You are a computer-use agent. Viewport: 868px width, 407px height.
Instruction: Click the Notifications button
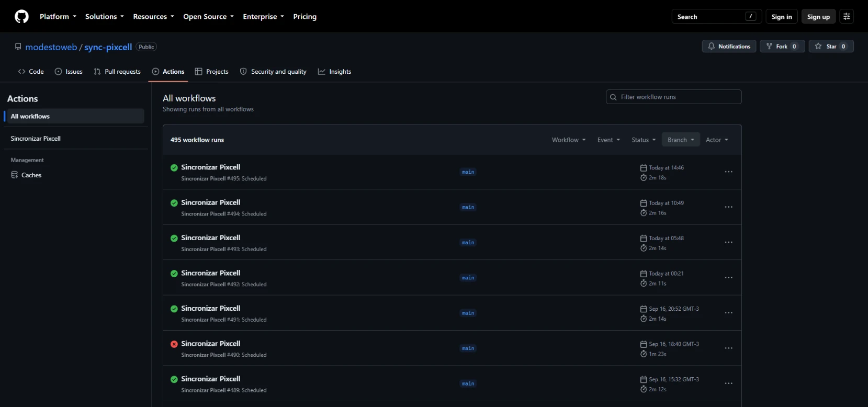tap(729, 47)
